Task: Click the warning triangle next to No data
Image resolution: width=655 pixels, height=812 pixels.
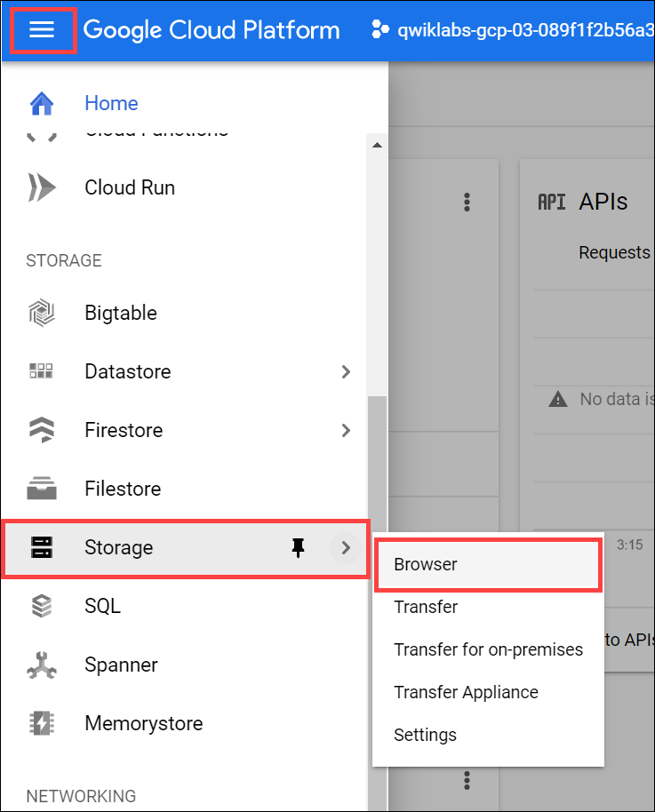Action: tap(558, 399)
